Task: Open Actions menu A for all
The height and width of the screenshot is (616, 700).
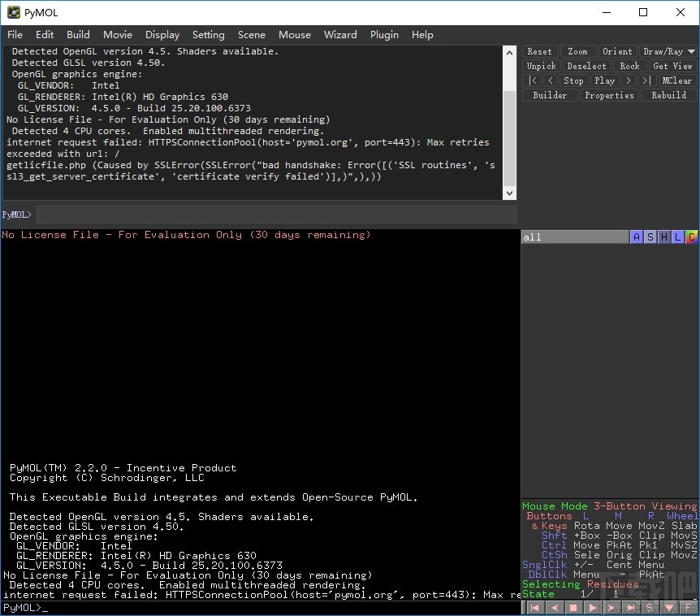Action: 637,237
